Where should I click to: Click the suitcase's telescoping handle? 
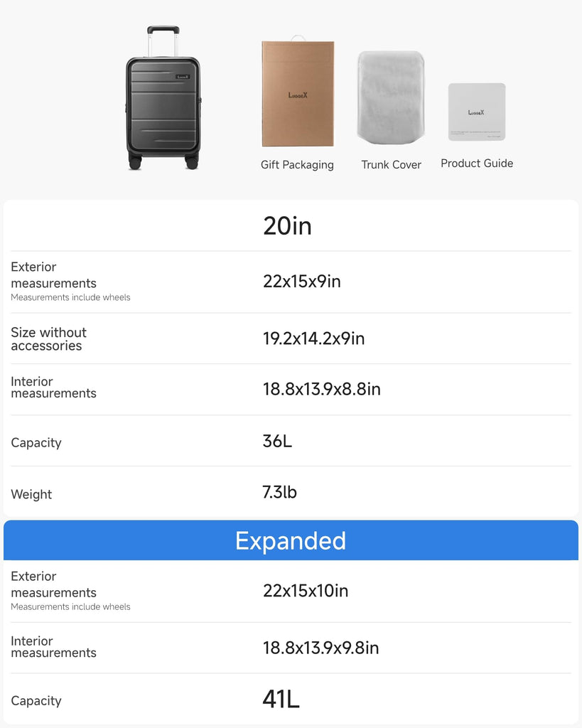click(163, 41)
